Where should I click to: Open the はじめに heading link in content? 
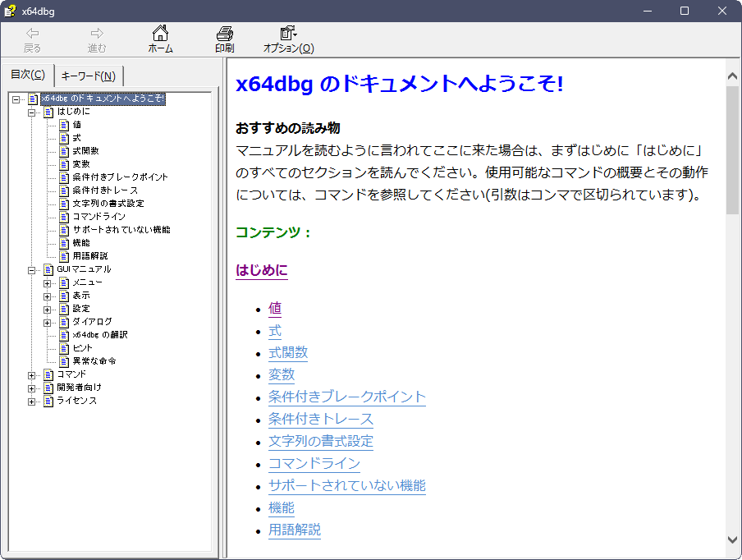[x=262, y=270]
